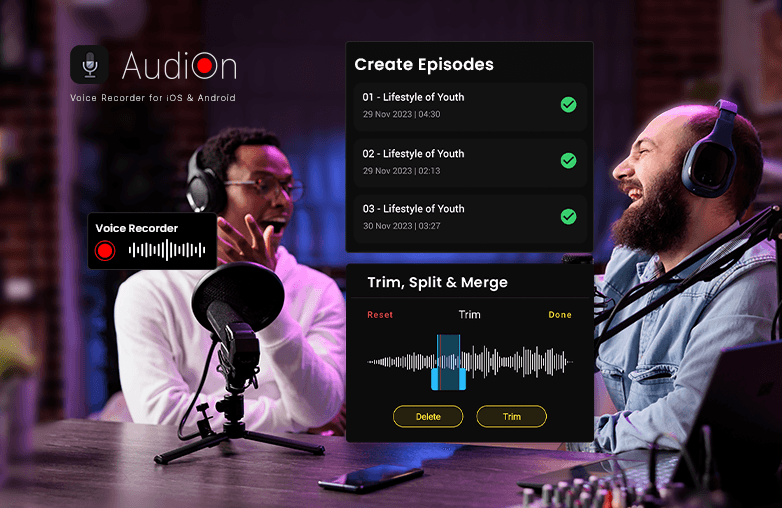
Task: Click the Voice Recorder waveform display
Action: pos(167,250)
